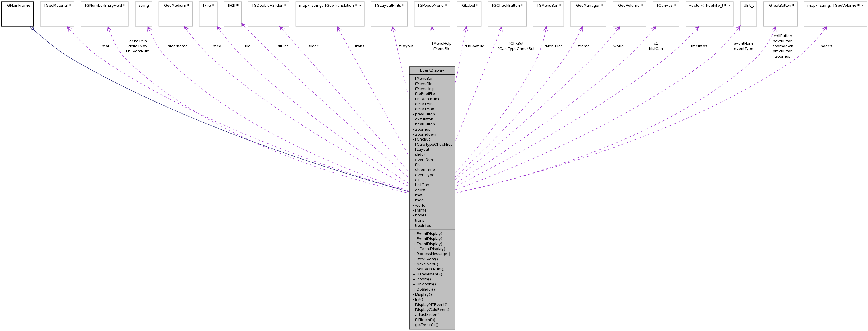Click the + Zoom() method entry

[422, 279]
